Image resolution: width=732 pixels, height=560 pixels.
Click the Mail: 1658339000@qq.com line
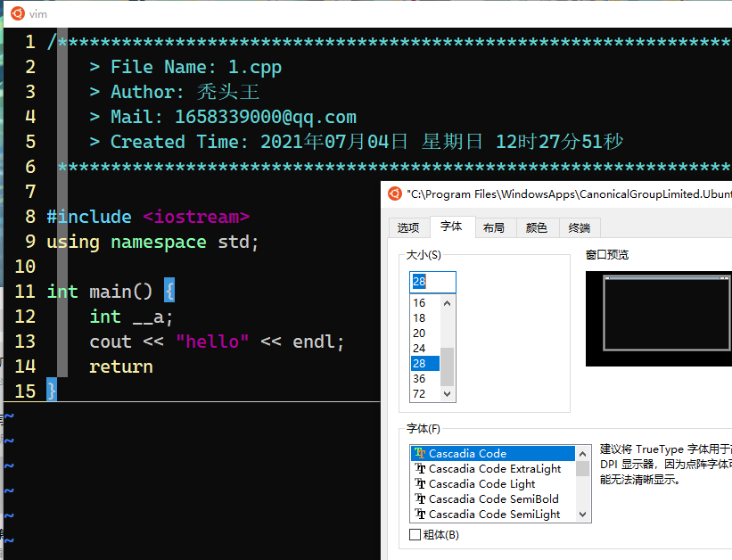pyautogui.click(x=223, y=117)
